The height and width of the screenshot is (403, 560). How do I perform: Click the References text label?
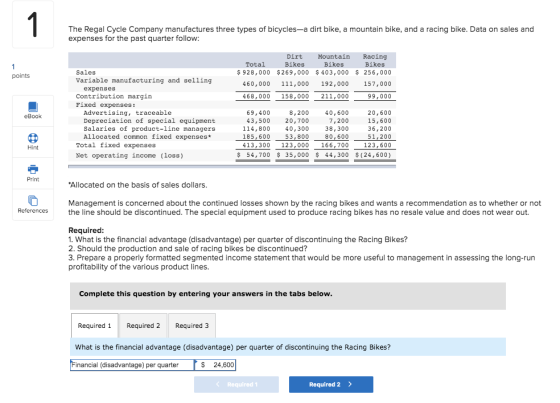(33, 211)
